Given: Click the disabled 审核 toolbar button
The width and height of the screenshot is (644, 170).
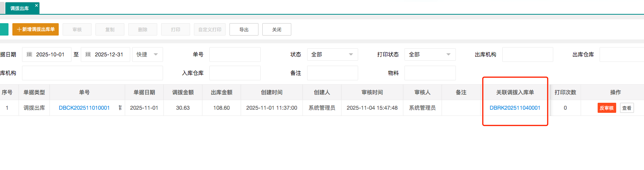Looking at the screenshot, I should [77, 29].
